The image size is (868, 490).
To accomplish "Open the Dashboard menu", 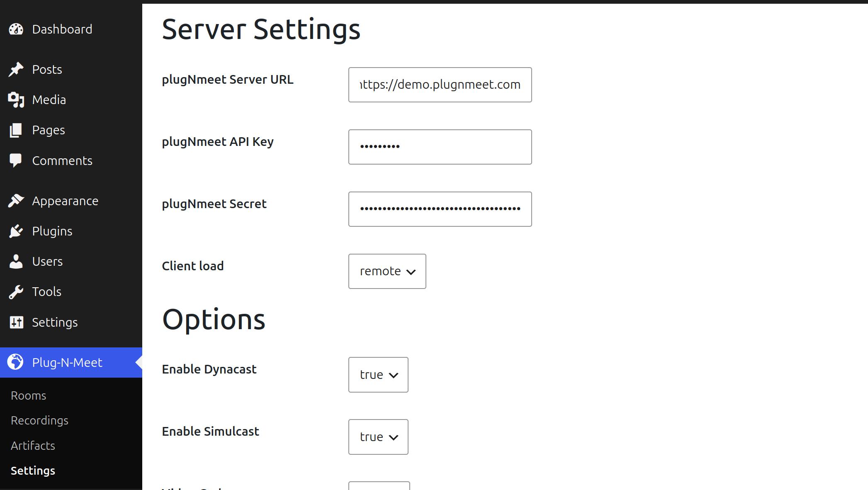I will pyautogui.click(x=71, y=29).
